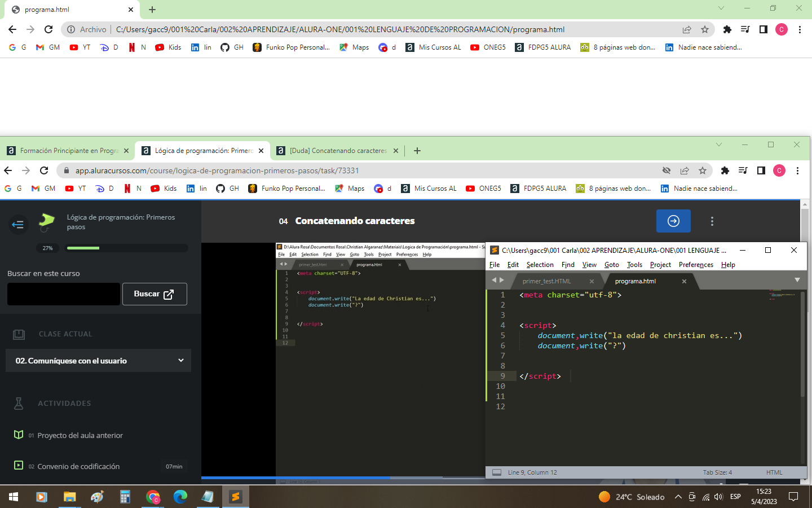Click the 27% course progress bar
Image resolution: width=812 pixels, height=508 pixels.
click(127, 248)
